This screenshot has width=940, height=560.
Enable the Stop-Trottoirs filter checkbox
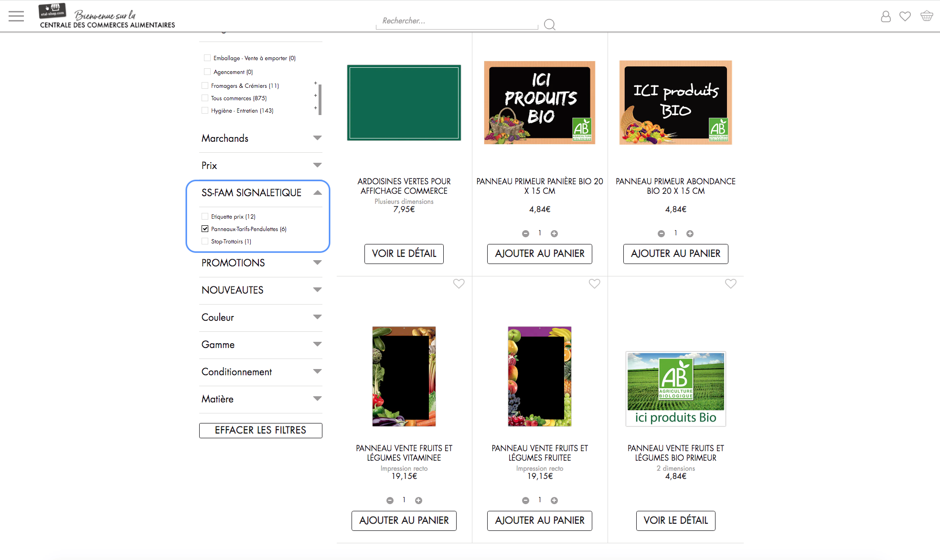(x=205, y=241)
